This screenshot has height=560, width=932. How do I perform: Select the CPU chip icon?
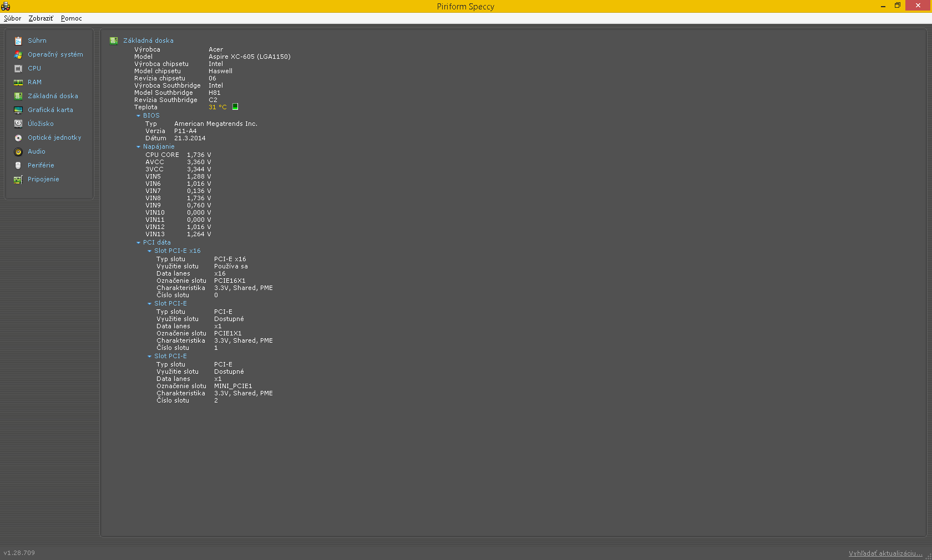[x=18, y=69]
